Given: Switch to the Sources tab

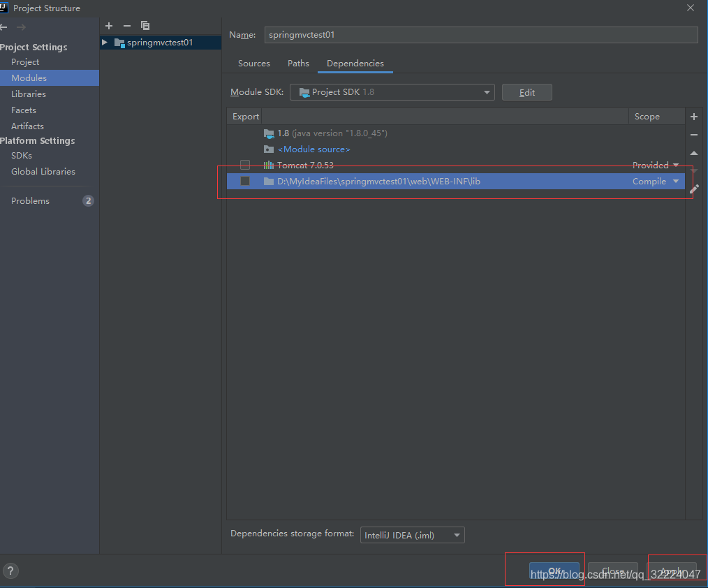Looking at the screenshot, I should (253, 64).
